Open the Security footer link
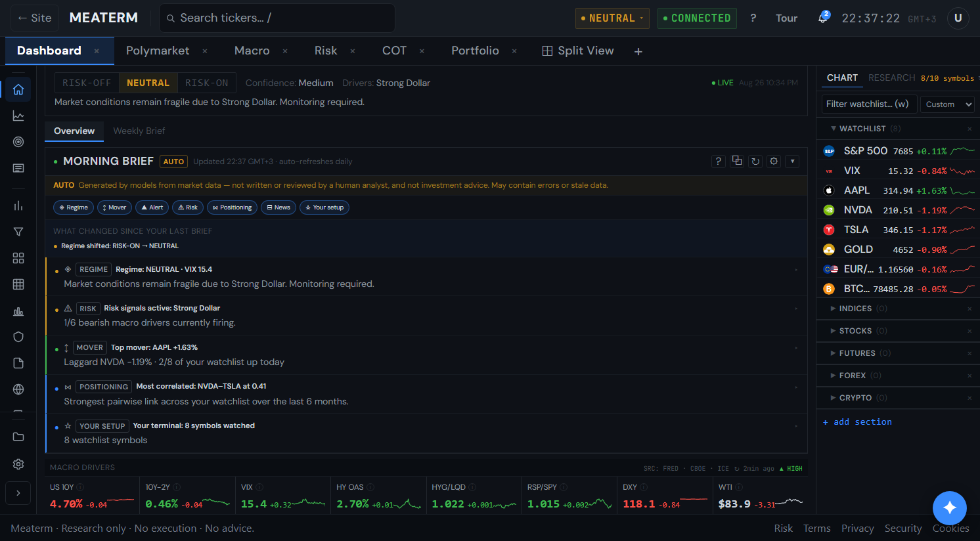The image size is (980, 541). click(x=903, y=529)
